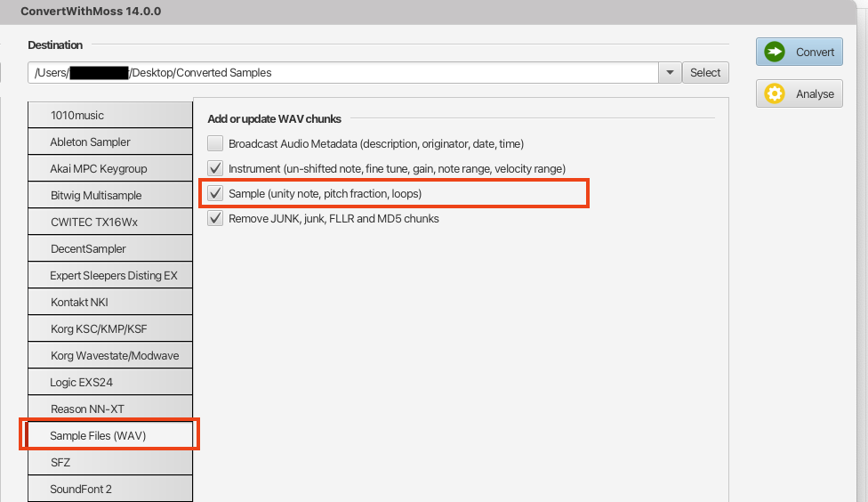This screenshot has width=868, height=502.
Task: Click the Analyse button label
Action: click(x=815, y=94)
